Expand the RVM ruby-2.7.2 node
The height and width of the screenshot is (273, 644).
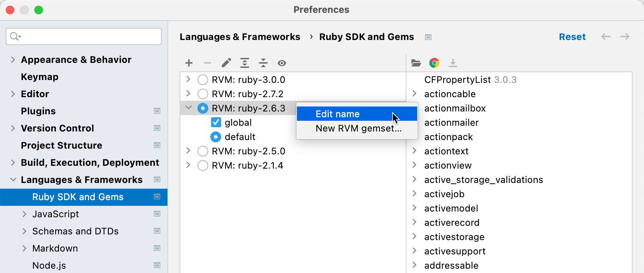tap(188, 94)
